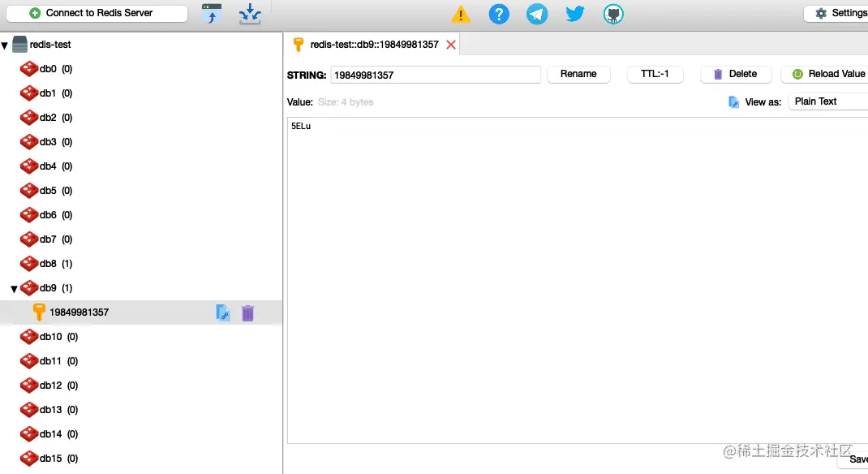
Task: Open Settings with the gear button
Action: coord(837,13)
